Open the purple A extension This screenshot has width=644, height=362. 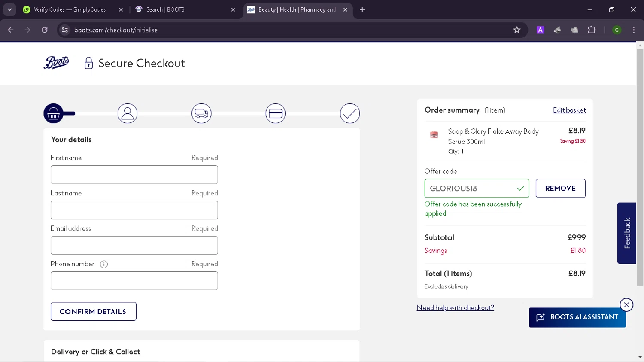(x=541, y=30)
